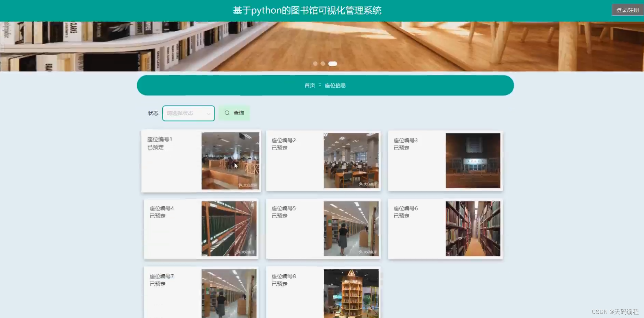Open photo of 座位编号7 aisle

229,294
